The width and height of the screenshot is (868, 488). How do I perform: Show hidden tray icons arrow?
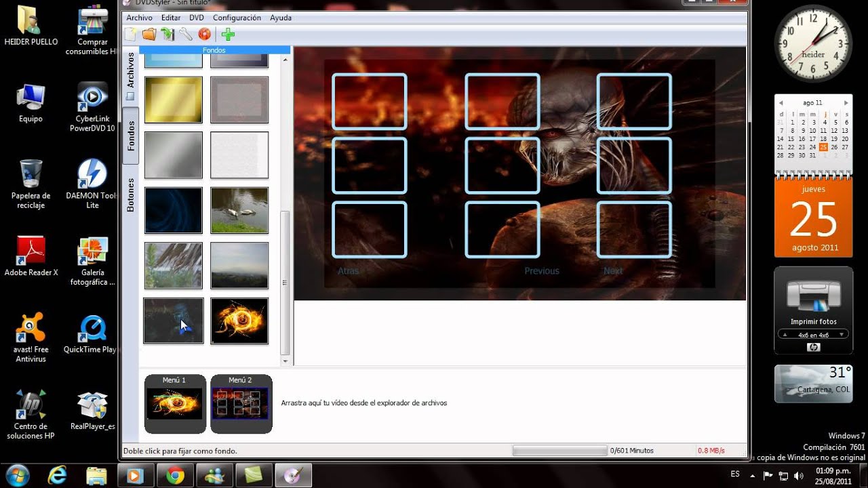pos(753,475)
